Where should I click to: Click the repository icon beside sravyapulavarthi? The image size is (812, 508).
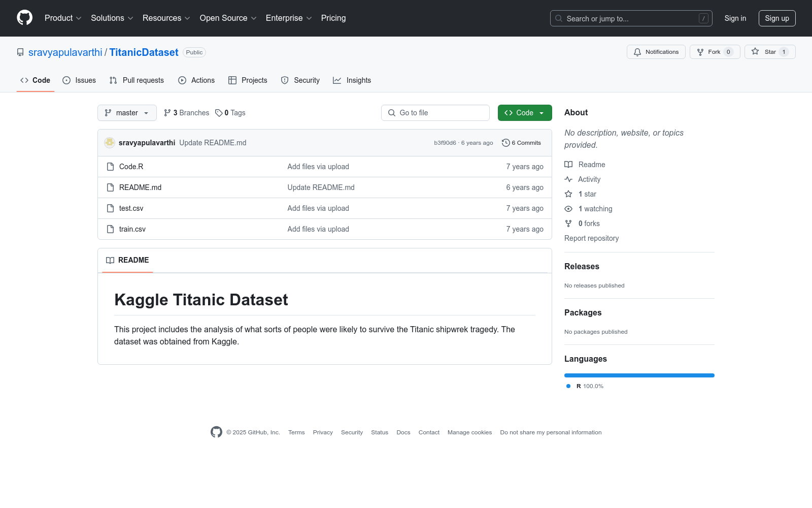tap(20, 52)
